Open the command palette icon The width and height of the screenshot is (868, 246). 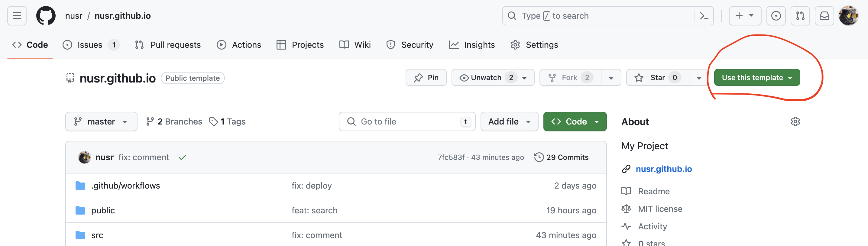point(704,16)
